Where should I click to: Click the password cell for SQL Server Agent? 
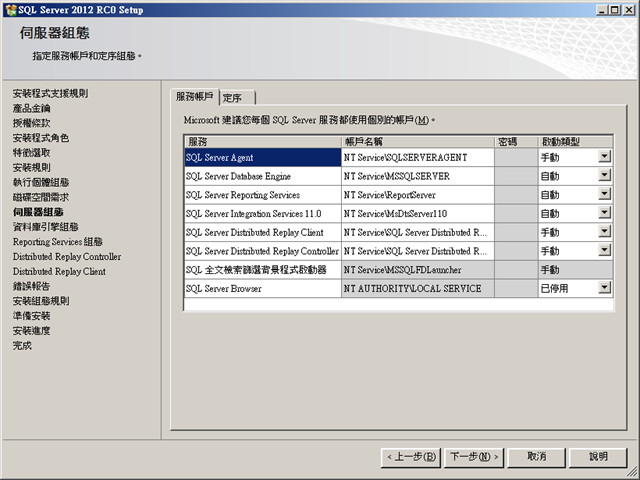(x=516, y=158)
